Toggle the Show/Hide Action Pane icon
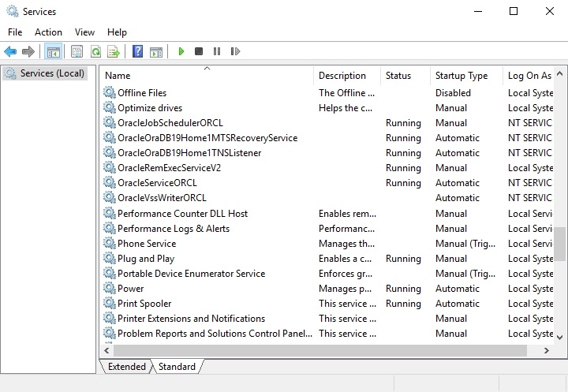 point(156,51)
